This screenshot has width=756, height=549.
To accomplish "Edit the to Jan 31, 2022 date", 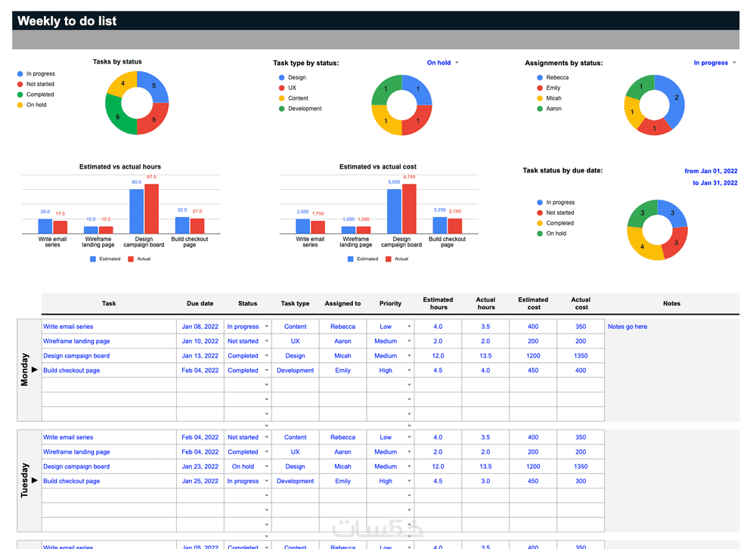I will click(715, 183).
